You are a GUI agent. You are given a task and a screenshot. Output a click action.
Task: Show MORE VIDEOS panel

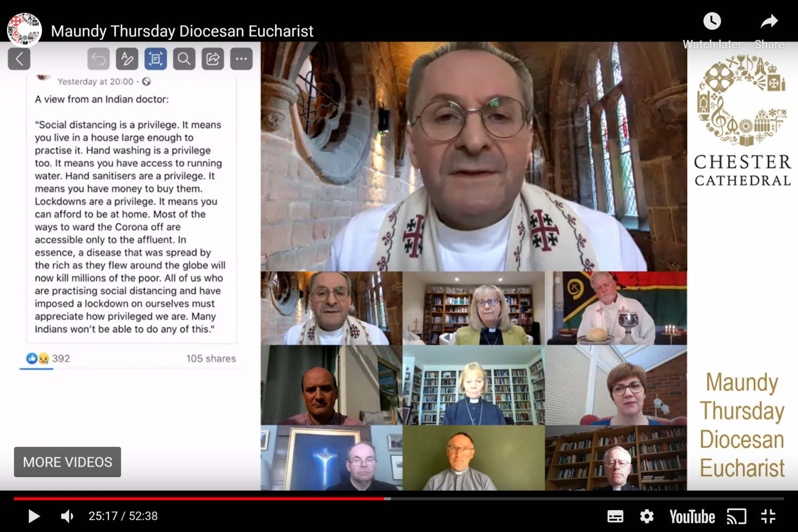tap(68, 462)
